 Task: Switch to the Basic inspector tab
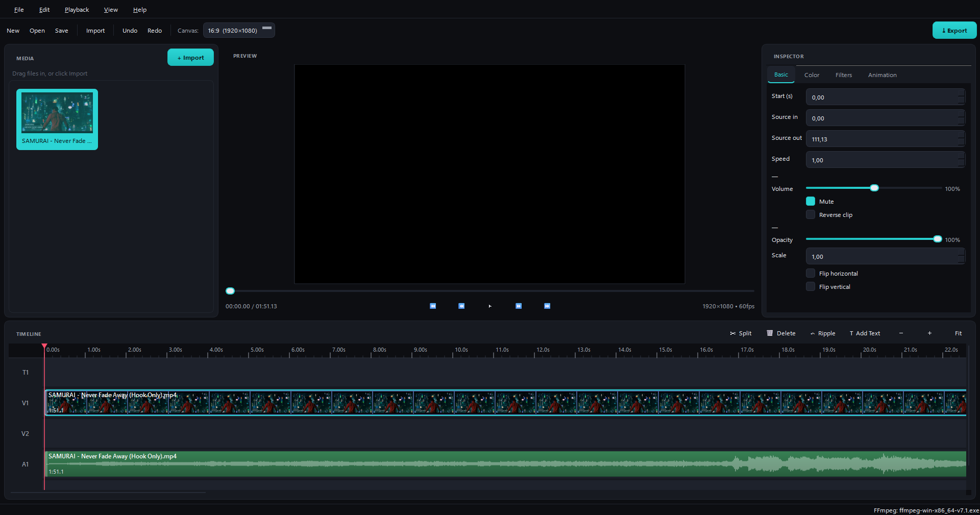[781, 75]
